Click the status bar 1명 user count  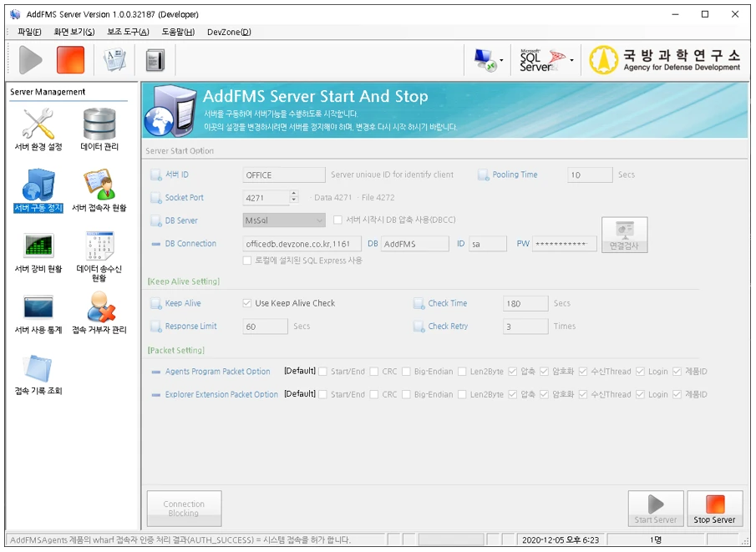point(655,539)
